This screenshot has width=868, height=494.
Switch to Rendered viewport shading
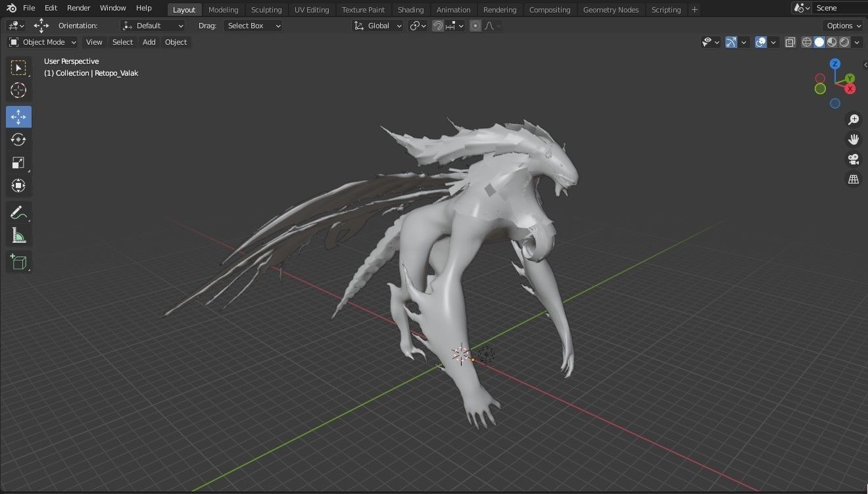pos(844,42)
